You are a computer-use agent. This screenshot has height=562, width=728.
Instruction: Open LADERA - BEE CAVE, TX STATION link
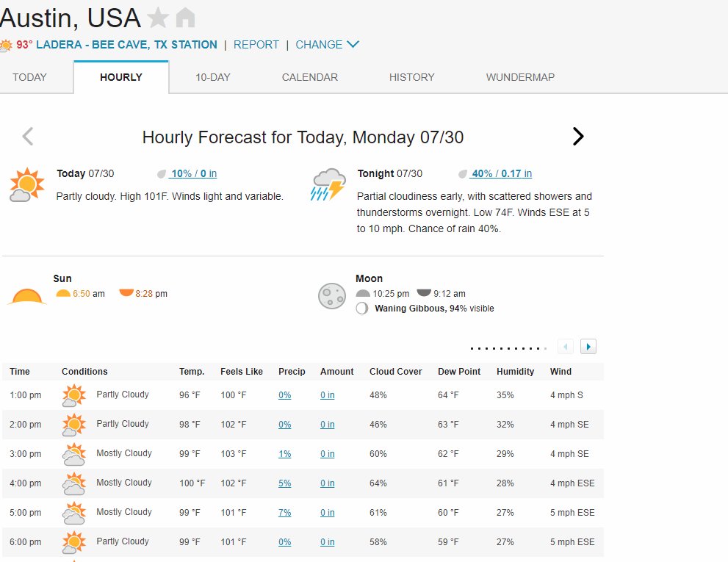[127, 45]
